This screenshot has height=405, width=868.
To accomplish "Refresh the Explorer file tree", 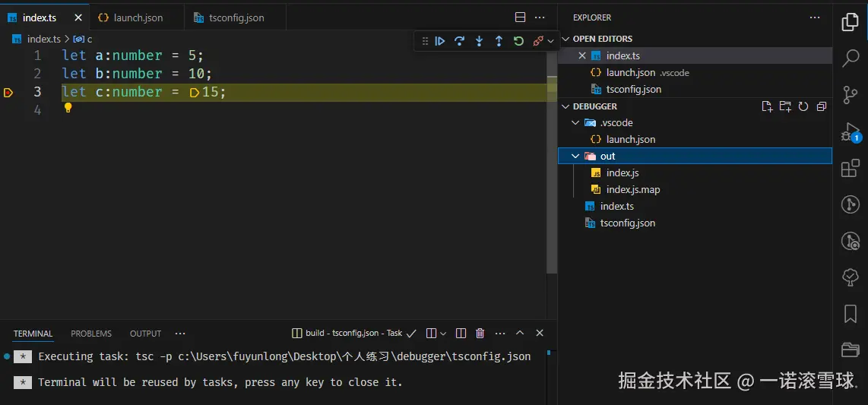I will tap(803, 106).
